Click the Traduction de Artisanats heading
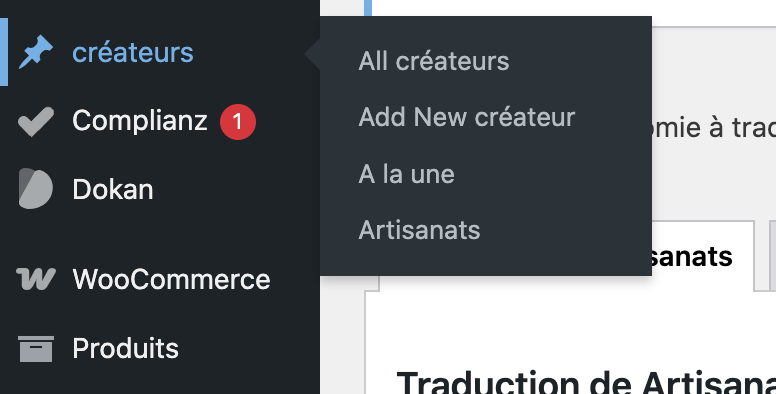 [586, 382]
